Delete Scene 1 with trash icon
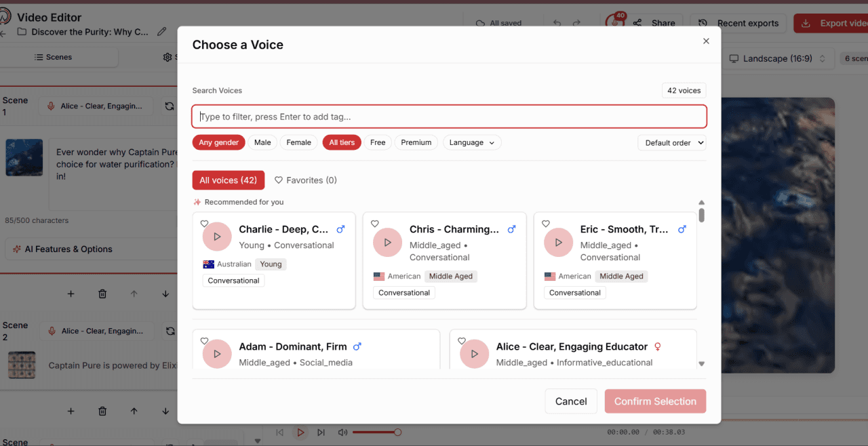Image resolution: width=868 pixels, height=446 pixels. tap(102, 294)
